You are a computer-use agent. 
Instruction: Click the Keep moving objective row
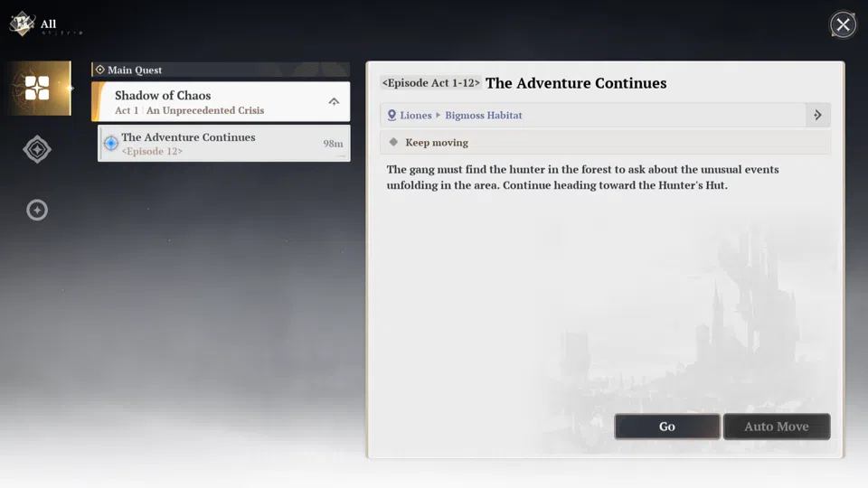click(605, 142)
